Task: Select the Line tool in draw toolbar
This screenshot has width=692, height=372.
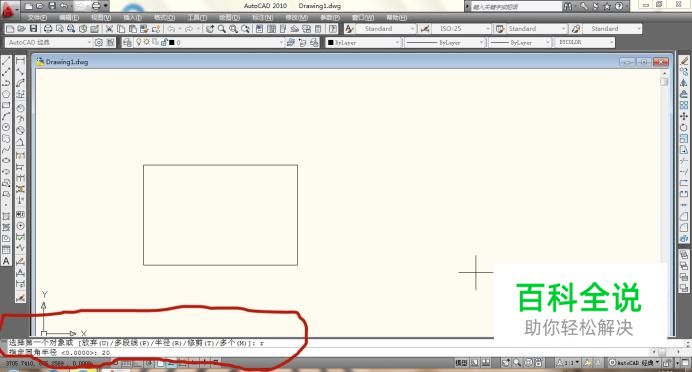Action: point(6,60)
